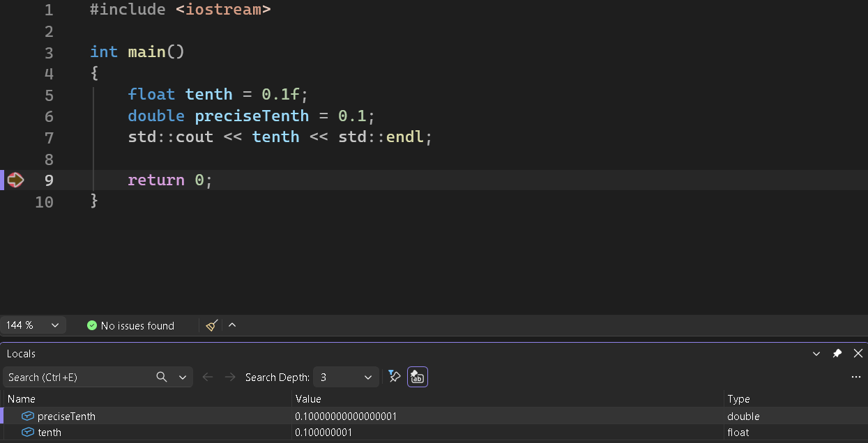Click the #include <iostream> line

click(x=180, y=10)
